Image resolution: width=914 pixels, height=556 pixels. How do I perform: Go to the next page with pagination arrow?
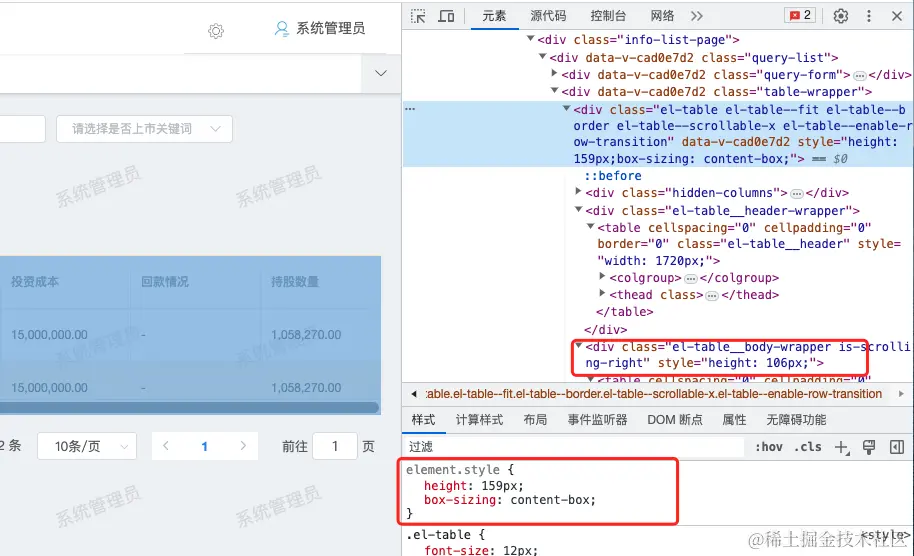243,446
